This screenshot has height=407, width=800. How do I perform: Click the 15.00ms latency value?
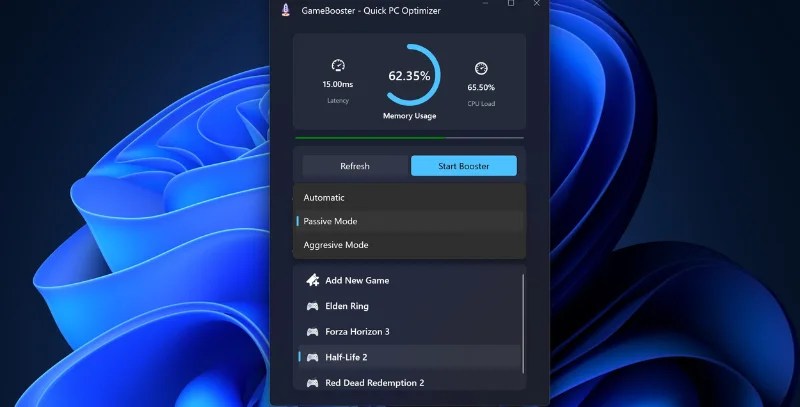pyautogui.click(x=338, y=84)
